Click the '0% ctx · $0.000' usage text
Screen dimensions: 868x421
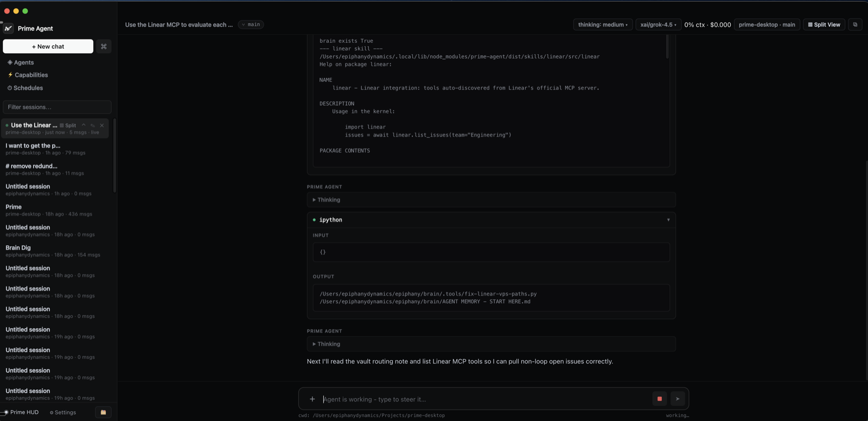(x=707, y=24)
